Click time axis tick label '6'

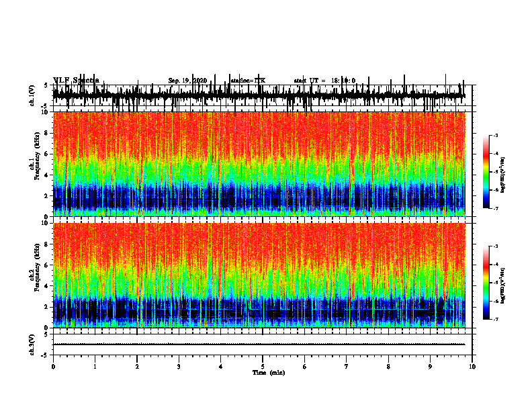click(305, 367)
